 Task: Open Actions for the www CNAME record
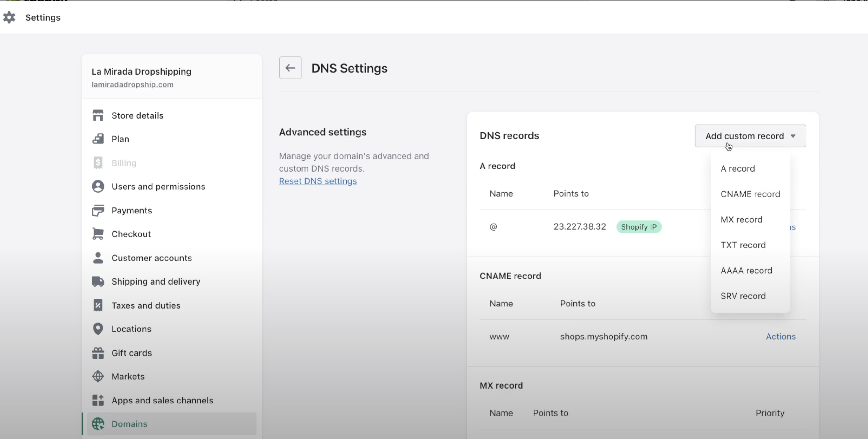pos(781,337)
